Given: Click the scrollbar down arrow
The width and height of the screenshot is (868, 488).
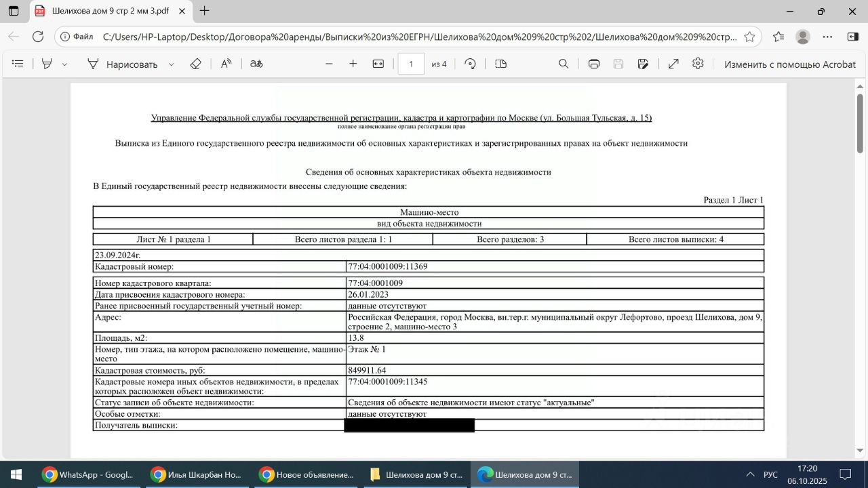Looking at the screenshot, I should pyautogui.click(x=861, y=450).
